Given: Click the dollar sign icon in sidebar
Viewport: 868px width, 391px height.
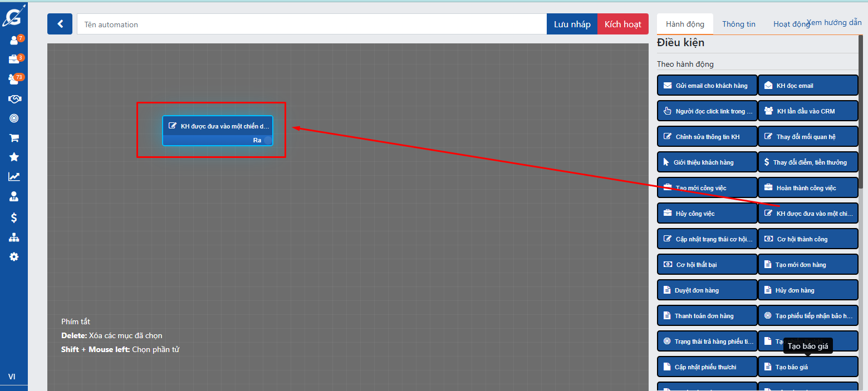Looking at the screenshot, I should 14,217.
